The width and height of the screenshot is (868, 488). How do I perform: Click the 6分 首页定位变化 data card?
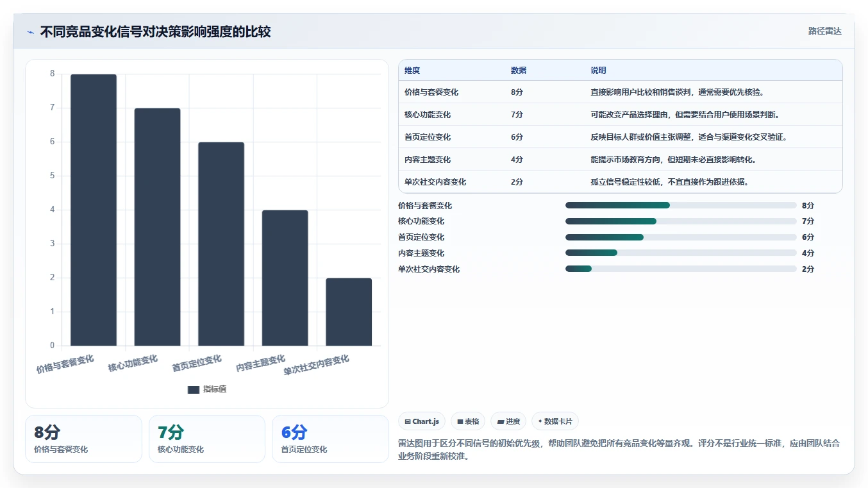coord(330,439)
